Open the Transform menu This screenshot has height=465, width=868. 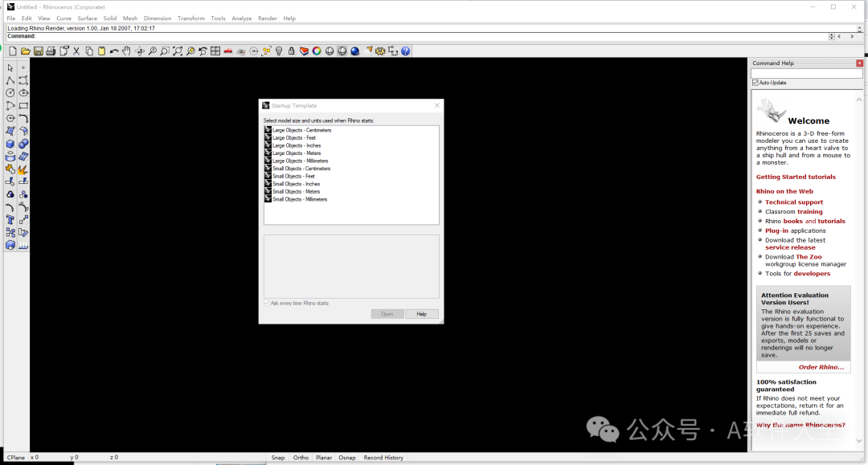pos(191,18)
